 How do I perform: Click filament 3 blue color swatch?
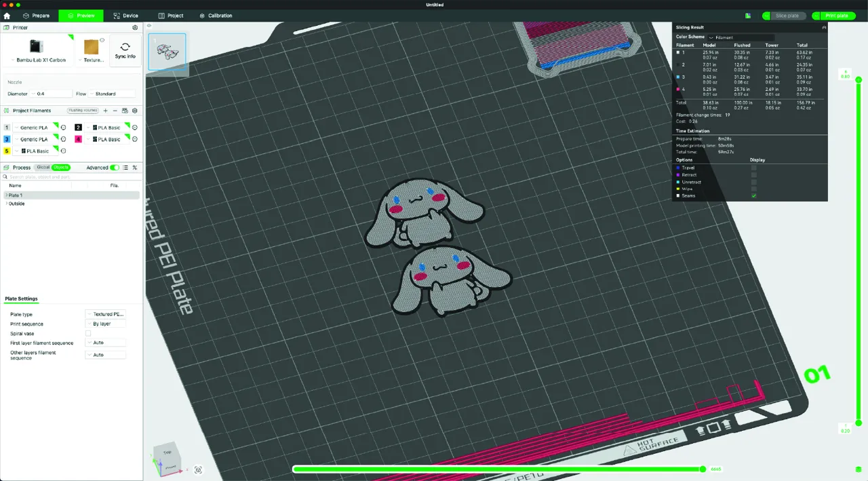pos(7,139)
